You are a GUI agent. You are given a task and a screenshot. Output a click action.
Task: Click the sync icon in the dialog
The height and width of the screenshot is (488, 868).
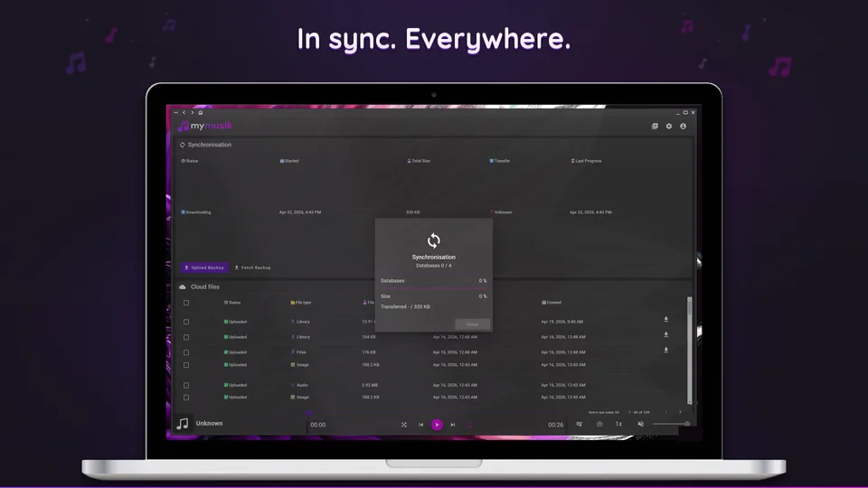[433, 240]
